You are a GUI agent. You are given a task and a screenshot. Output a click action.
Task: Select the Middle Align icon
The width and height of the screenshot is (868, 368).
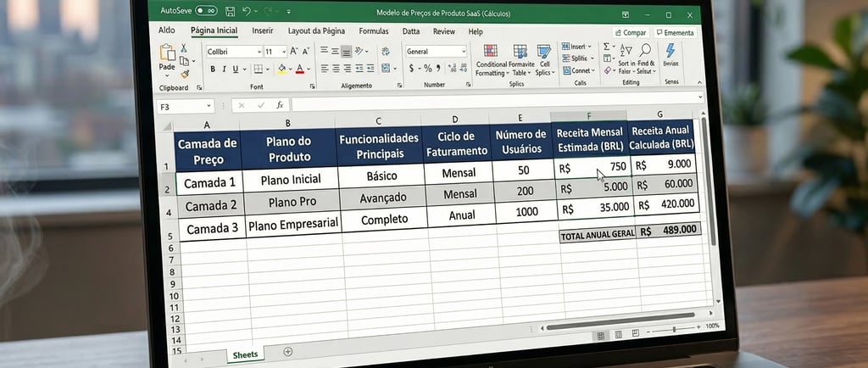coord(335,51)
